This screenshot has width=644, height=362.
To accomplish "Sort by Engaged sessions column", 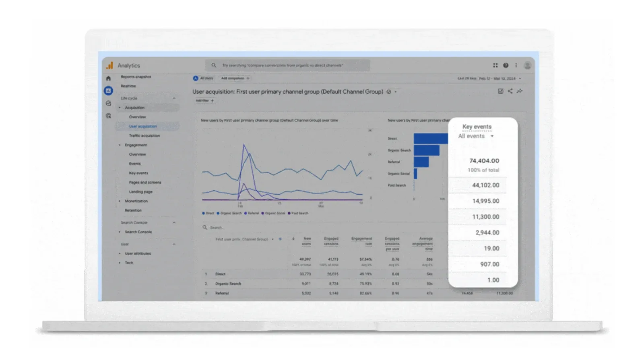I will pyautogui.click(x=331, y=241).
